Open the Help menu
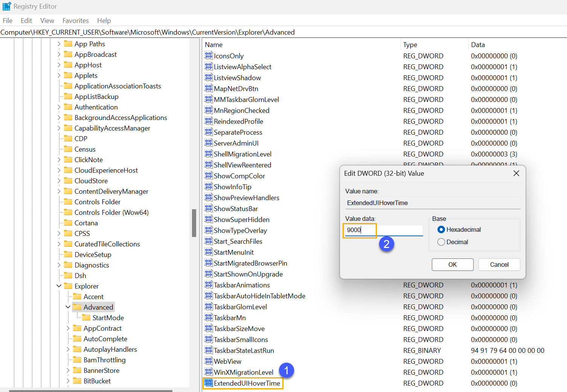This screenshot has width=567, height=392. tap(104, 20)
